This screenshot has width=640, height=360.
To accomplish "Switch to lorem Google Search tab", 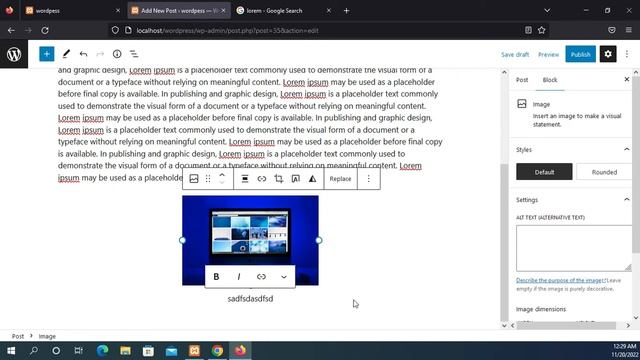I will 284,11.
